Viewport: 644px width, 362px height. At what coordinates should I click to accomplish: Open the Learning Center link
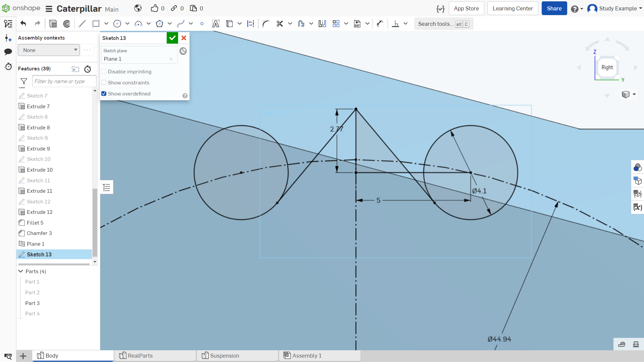click(513, 8)
